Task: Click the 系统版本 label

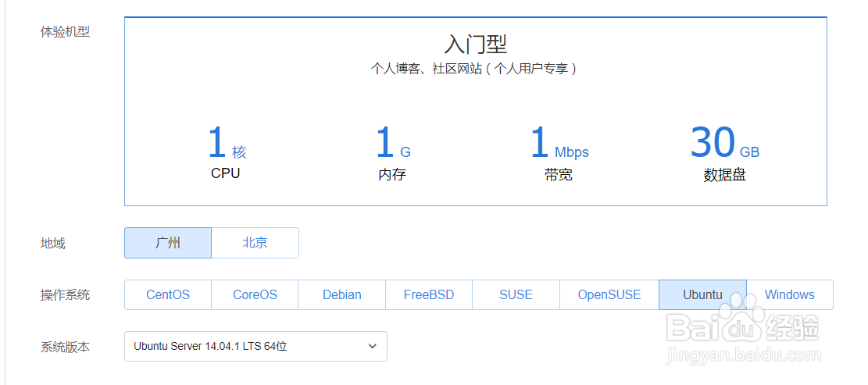Action: tap(65, 347)
